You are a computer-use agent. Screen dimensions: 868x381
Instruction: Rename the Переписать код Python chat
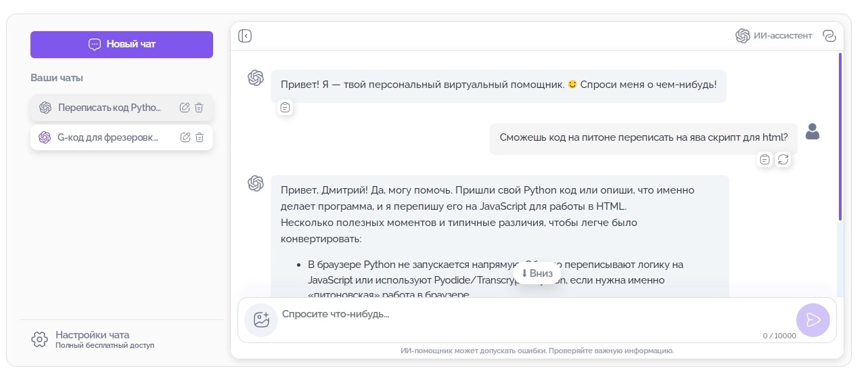pos(185,108)
